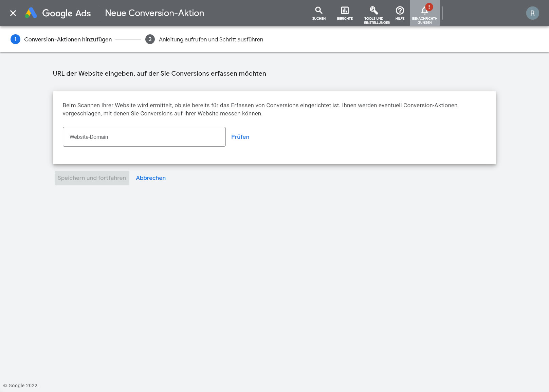Image resolution: width=549 pixels, height=392 pixels.
Task: Open search with the Suchen magnifier icon
Action: tap(318, 11)
